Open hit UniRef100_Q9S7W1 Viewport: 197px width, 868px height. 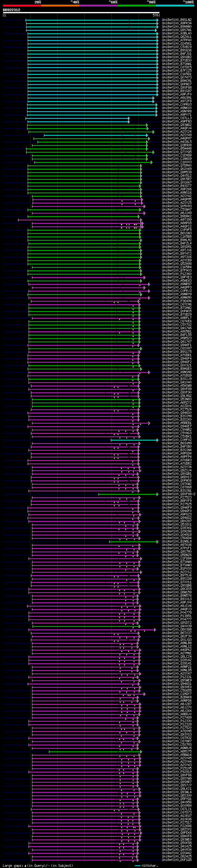coord(177,30)
